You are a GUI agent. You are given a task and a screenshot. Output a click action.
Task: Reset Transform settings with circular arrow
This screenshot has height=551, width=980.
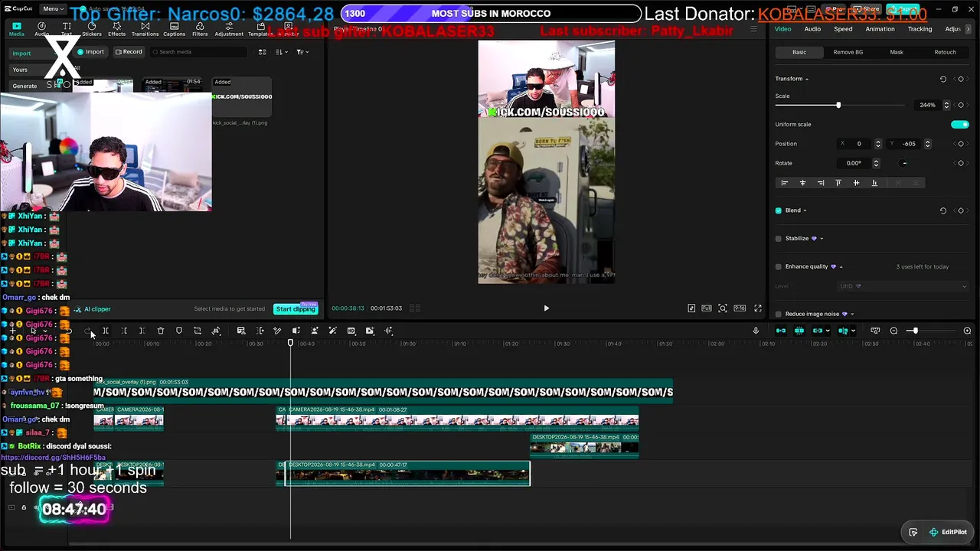point(943,79)
